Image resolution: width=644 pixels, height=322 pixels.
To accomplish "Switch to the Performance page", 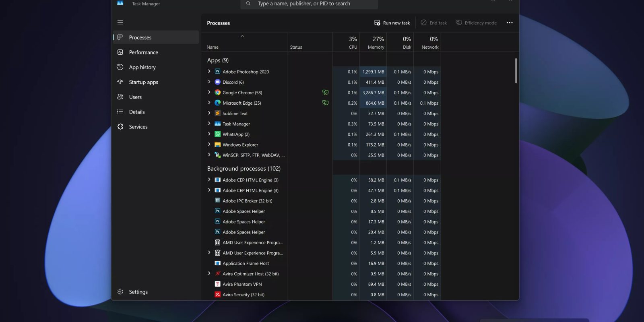I will click(x=156, y=52).
